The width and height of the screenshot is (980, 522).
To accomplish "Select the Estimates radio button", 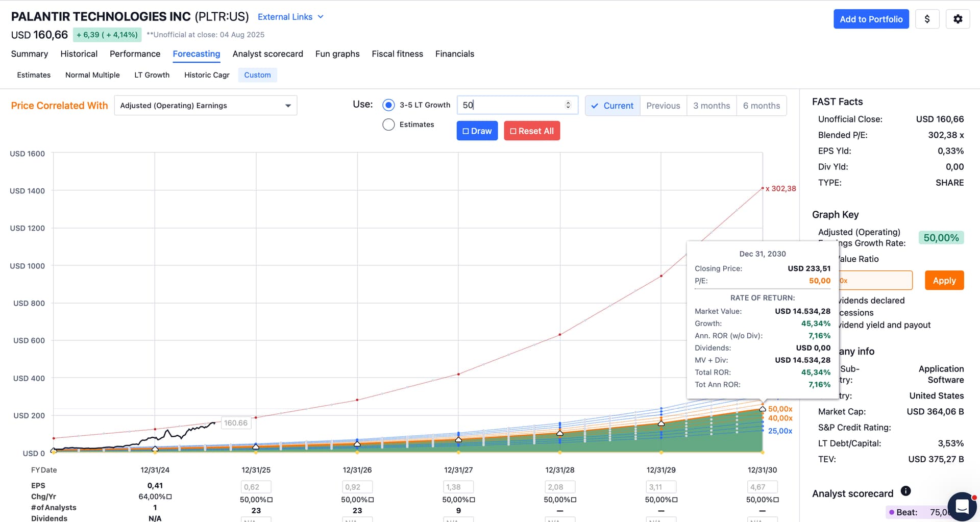I will (388, 125).
